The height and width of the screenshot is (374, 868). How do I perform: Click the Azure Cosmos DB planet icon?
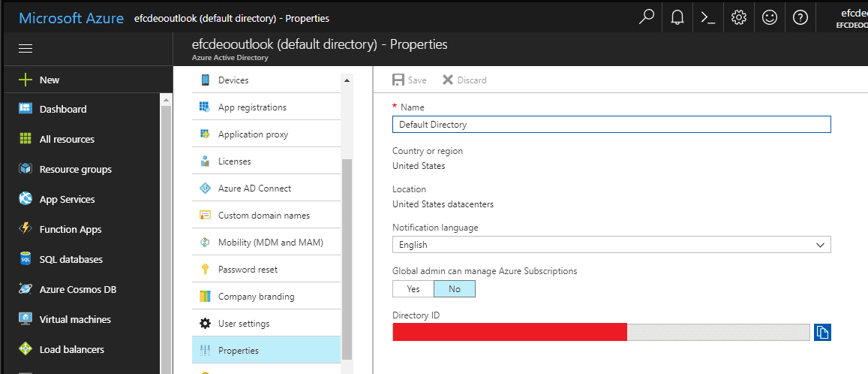tap(26, 288)
